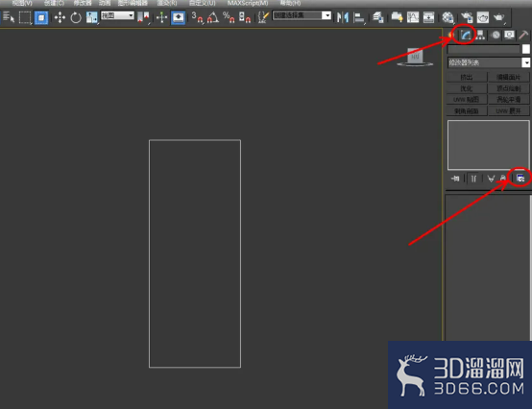Click the Pin Stack icon
The image size is (532, 409).
tap(456, 179)
